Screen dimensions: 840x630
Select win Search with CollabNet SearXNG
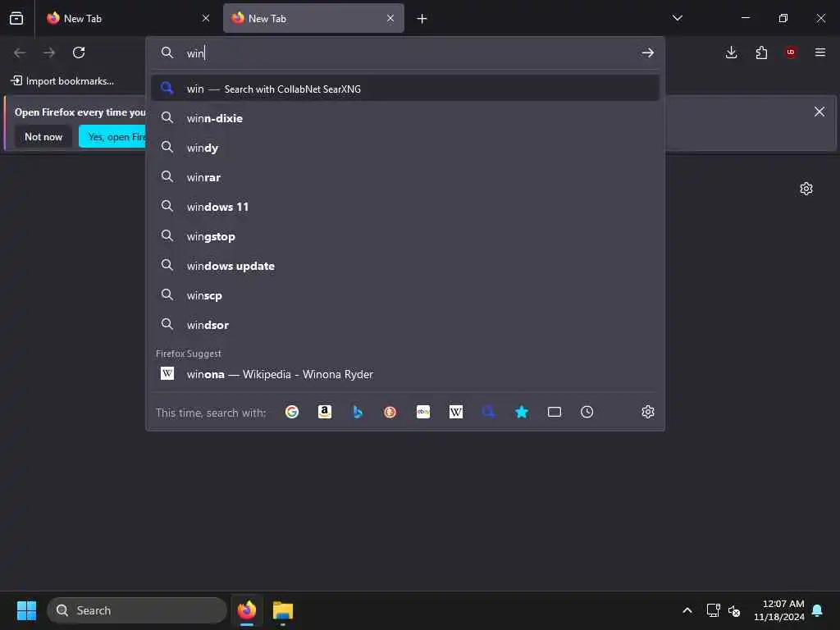(405, 89)
